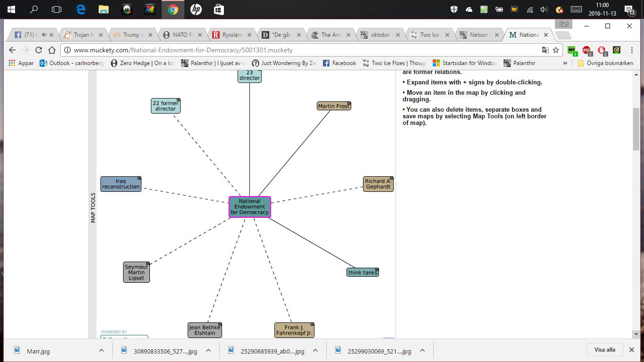Expand the Iraq reconstruction node plus sign
The image size is (644, 362).
point(139,178)
